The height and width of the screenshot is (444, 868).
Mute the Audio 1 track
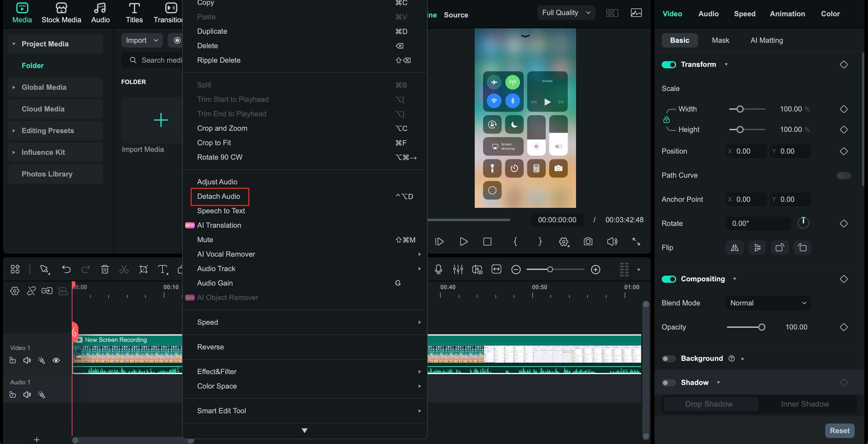(27, 395)
